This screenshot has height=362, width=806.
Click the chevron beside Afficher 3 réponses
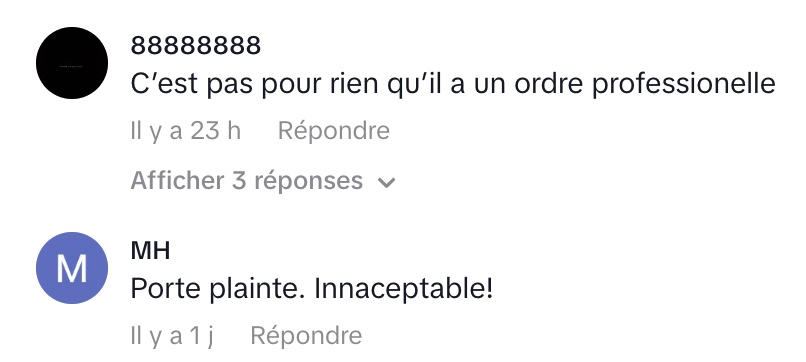coord(387,183)
